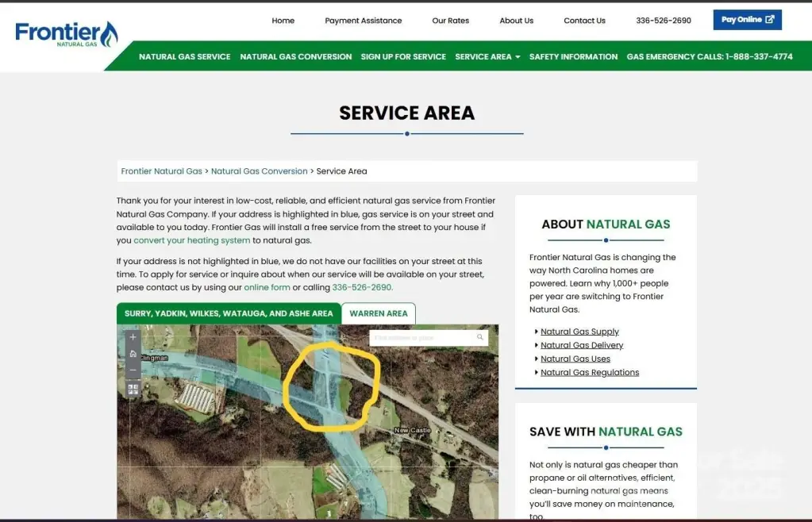Click the map search magnifier icon
Viewport: 812px width, 522px height.
pos(480,338)
